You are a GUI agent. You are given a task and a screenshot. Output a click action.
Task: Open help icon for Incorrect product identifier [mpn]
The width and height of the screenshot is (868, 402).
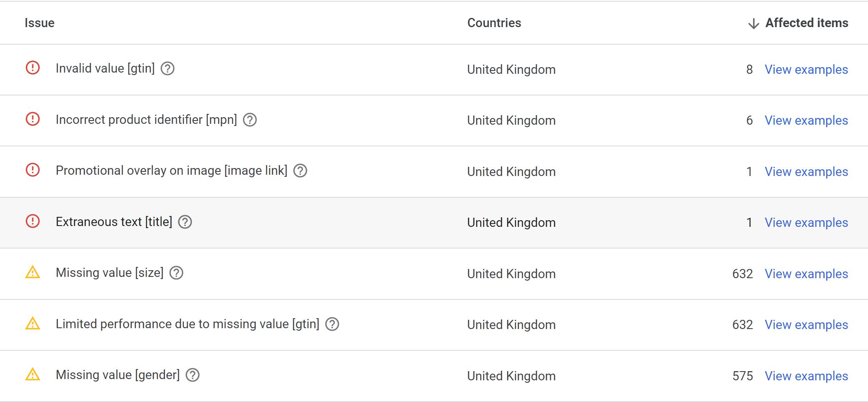(x=250, y=120)
